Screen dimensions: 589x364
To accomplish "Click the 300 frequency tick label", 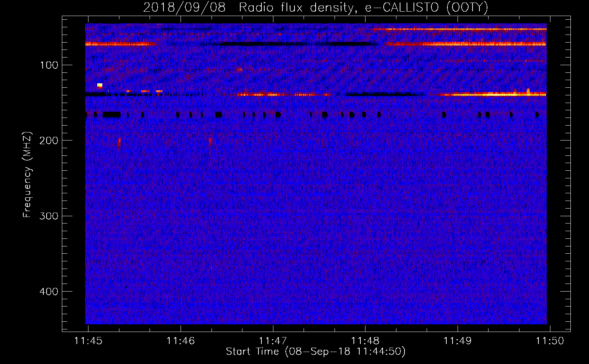I will click(49, 216).
